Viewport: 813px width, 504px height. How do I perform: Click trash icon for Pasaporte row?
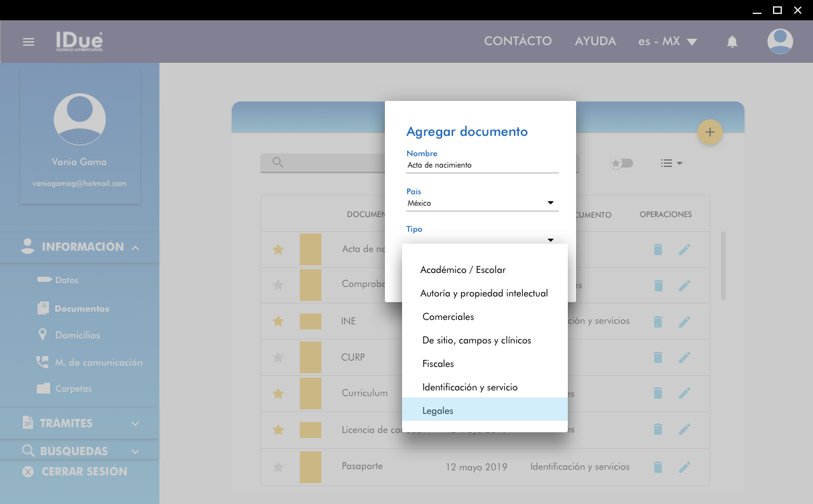[658, 467]
